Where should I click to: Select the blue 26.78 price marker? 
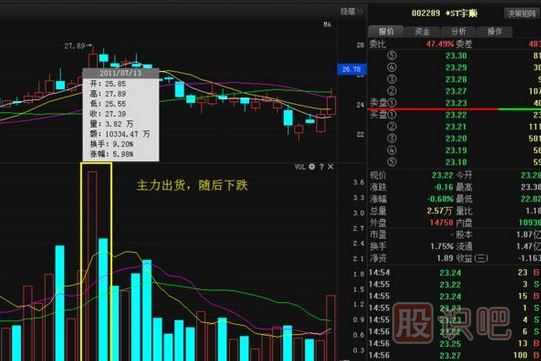[351, 69]
